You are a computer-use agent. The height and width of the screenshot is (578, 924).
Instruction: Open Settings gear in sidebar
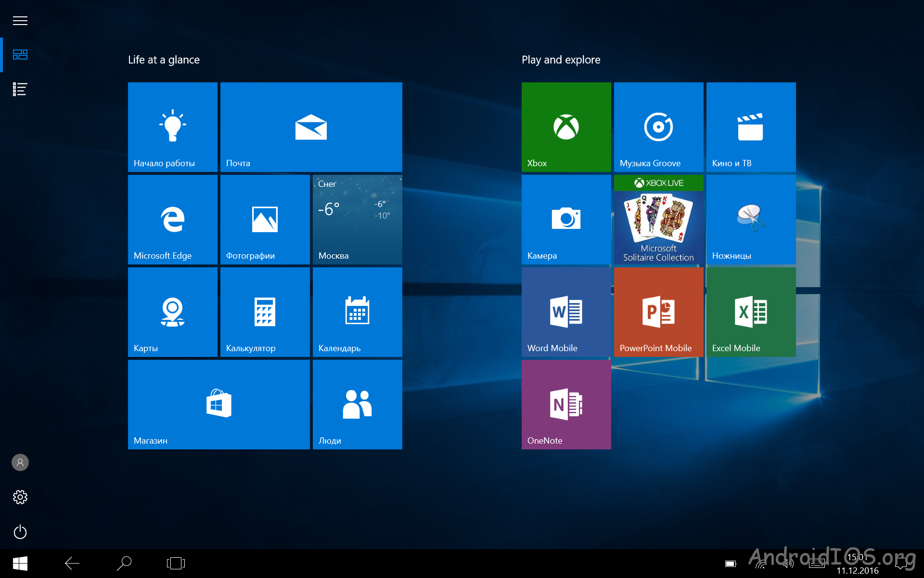coord(20,497)
